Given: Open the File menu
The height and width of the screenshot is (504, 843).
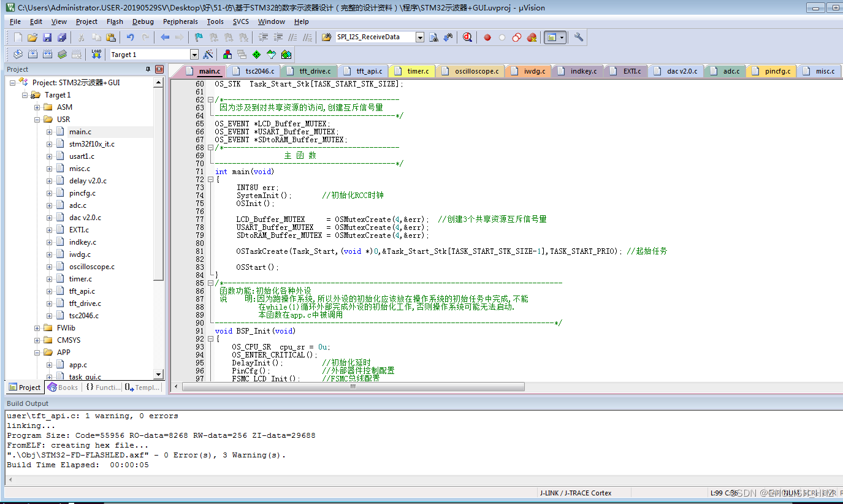Looking at the screenshot, I should coord(15,21).
